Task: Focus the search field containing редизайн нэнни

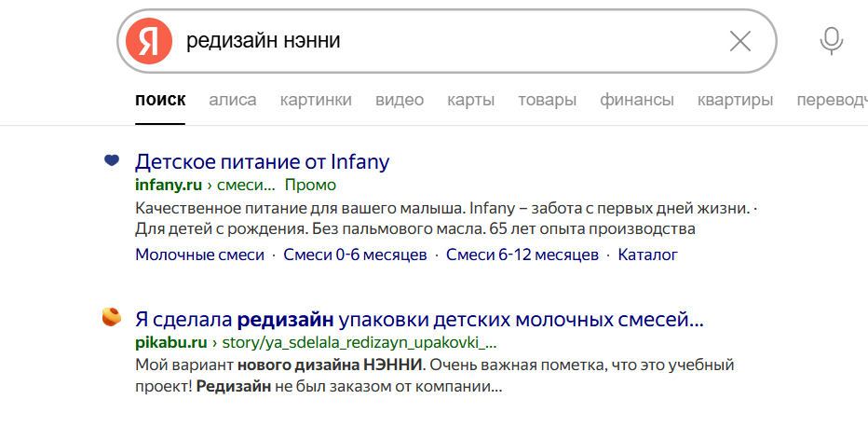Action: point(447,41)
